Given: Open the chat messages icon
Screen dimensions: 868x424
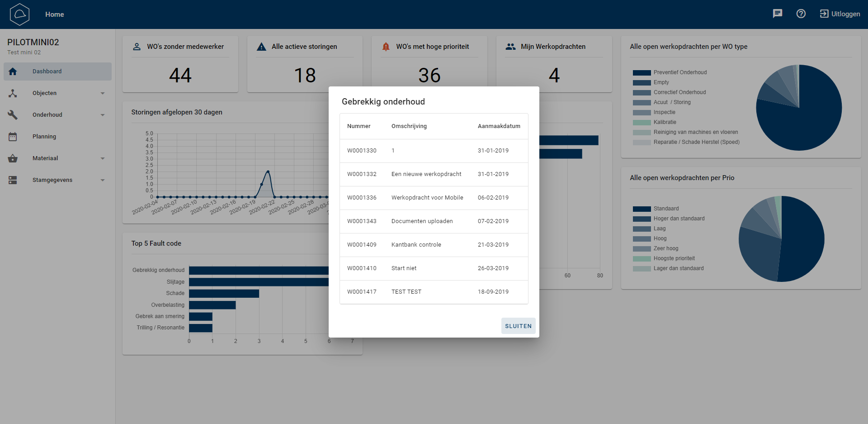Looking at the screenshot, I should tap(777, 14).
